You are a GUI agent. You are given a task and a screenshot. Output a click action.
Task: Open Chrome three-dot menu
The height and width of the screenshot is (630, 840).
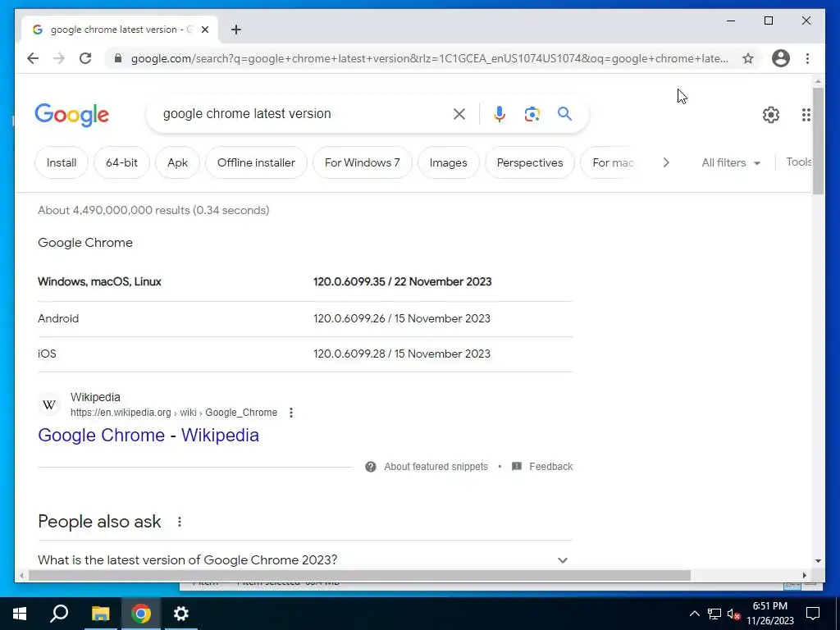pyautogui.click(x=807, y=58)
